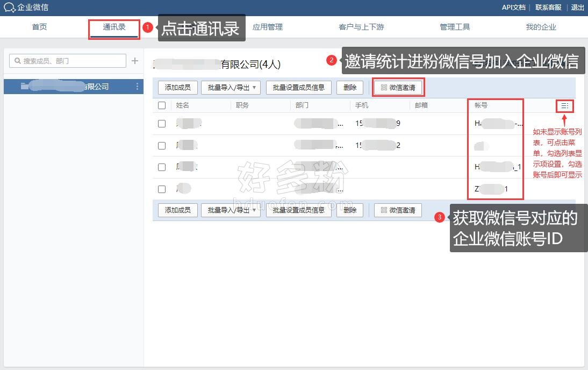588x370 pixels.
Task: Click the 部门 column header
Action: click(x=302, y=105)
